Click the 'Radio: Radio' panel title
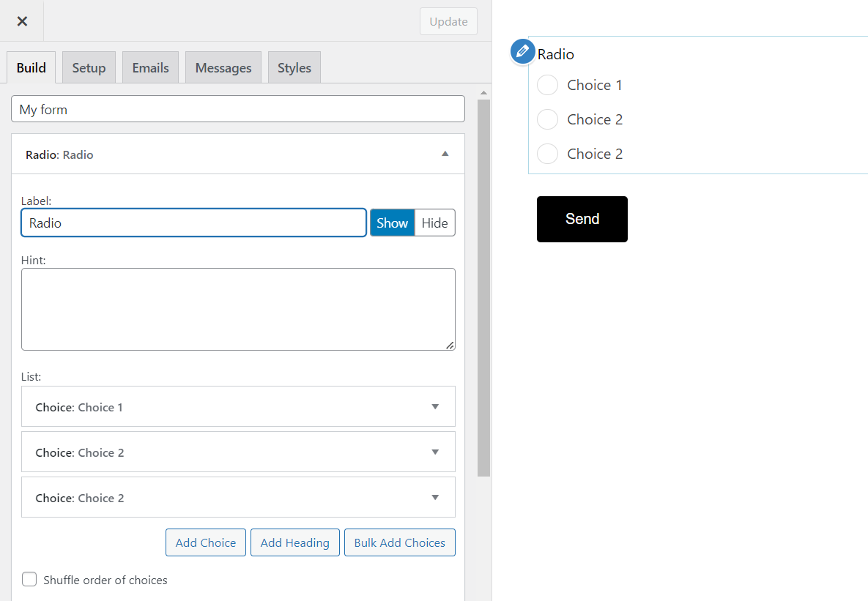 coord(59,154)
